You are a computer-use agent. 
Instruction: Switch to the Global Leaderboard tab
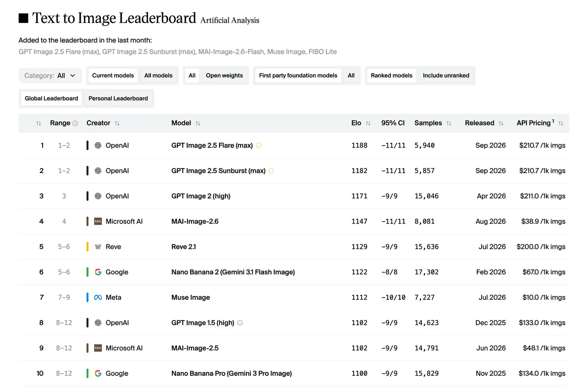point(51,98)
